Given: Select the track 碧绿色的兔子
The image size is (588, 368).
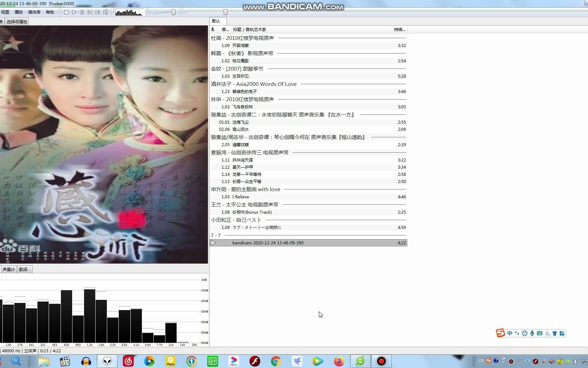Looking at the screenshot, I should (308, 91).
